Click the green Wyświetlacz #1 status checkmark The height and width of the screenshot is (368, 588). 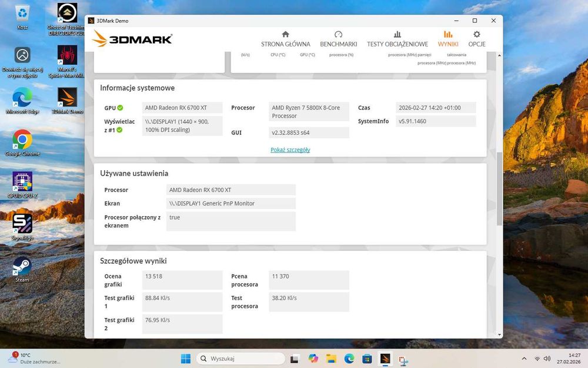(119, 130)
